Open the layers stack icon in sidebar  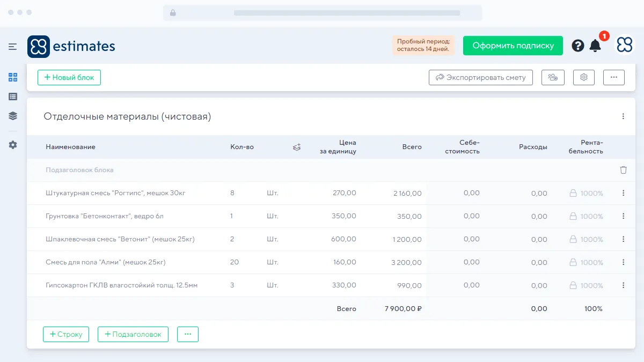coord(13,116)
